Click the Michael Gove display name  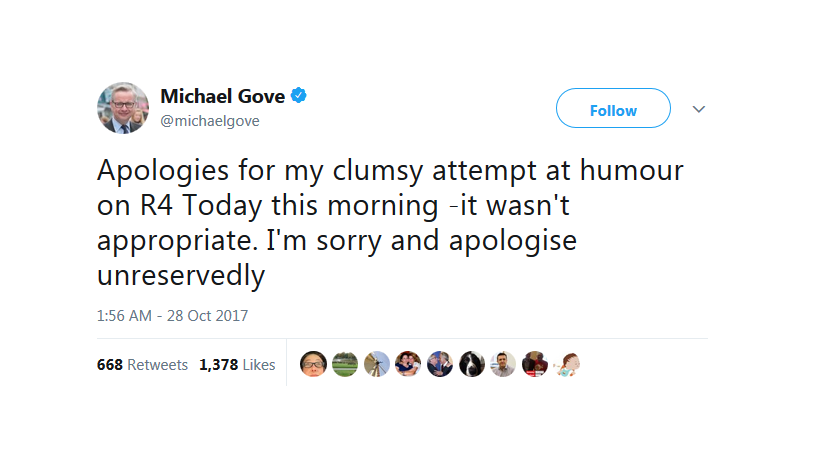click(223, 96)
